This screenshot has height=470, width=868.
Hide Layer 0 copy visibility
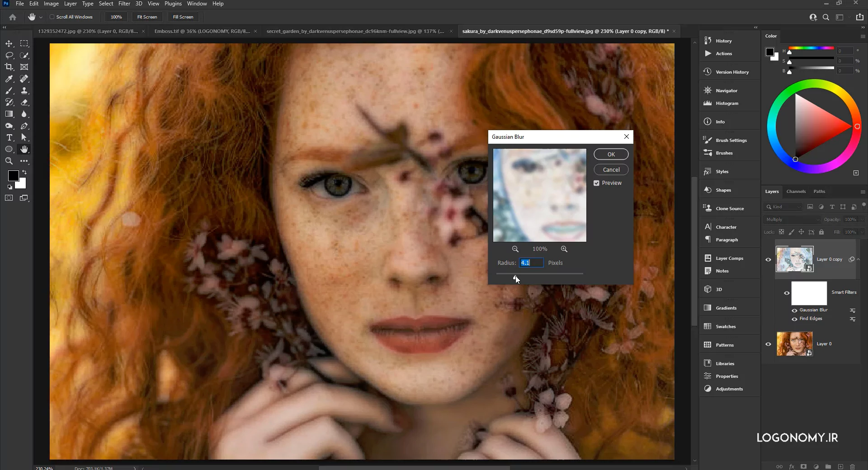(768, 259)
